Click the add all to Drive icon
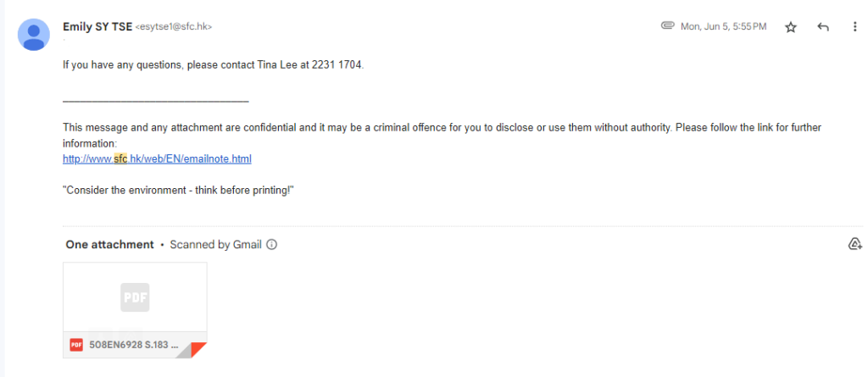The image size is (868, 377). (854, 244)
